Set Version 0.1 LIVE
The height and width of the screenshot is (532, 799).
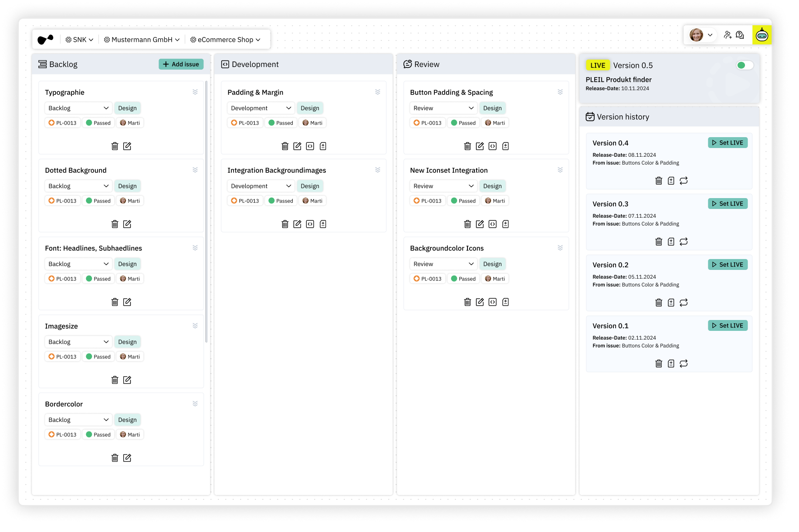point(728,326)
